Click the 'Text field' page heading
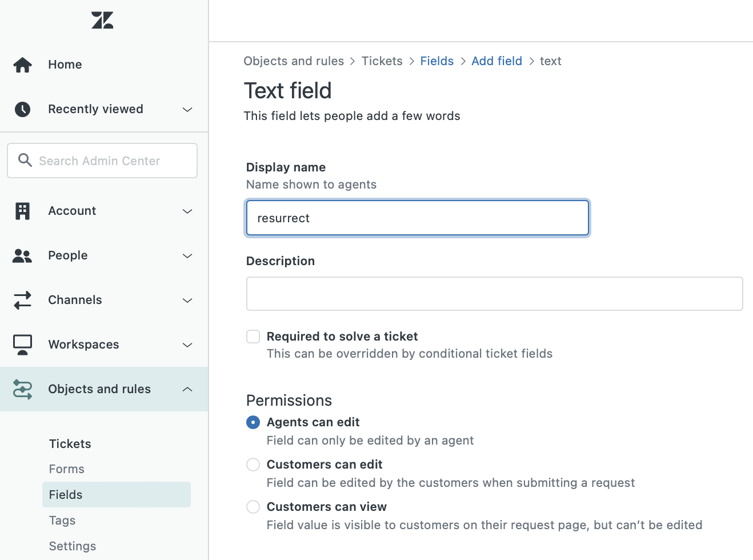This screenshot has height=560, width=753. pos(288,91)
